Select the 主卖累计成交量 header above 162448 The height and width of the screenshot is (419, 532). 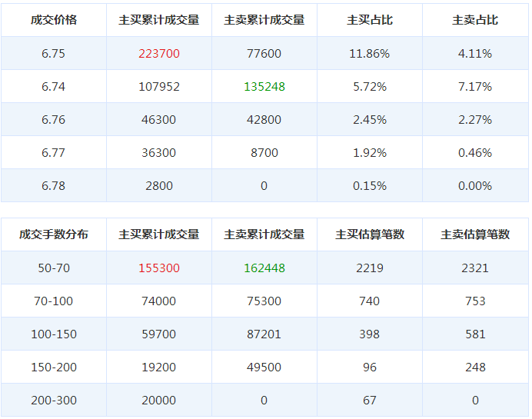pos(264,234)
